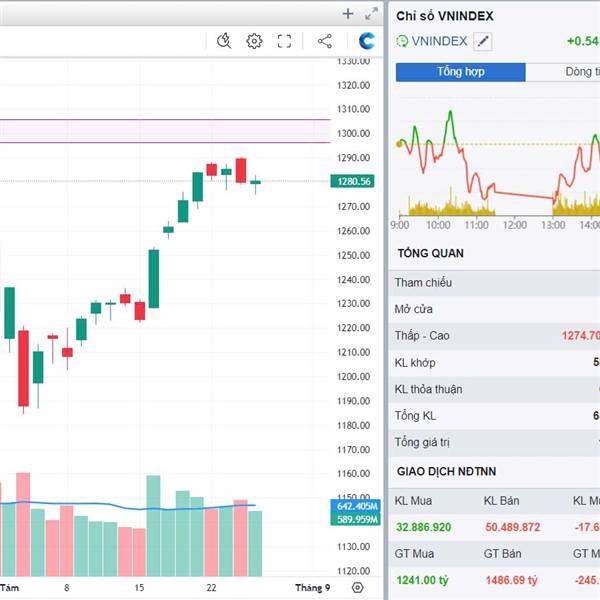Click the volume label 589.959M
This screenshot has height=600, width=600.
[355, 519]
